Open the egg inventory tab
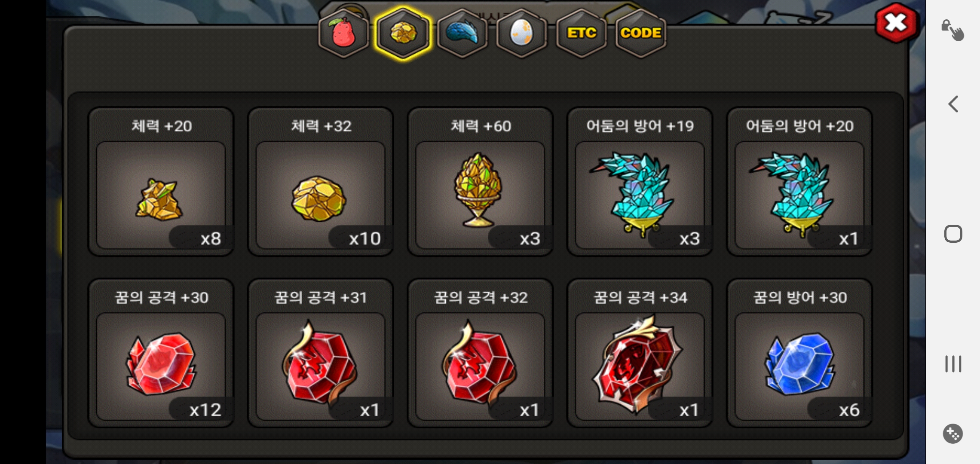Screen dimensions: 980x464 (x=521, y=33)
